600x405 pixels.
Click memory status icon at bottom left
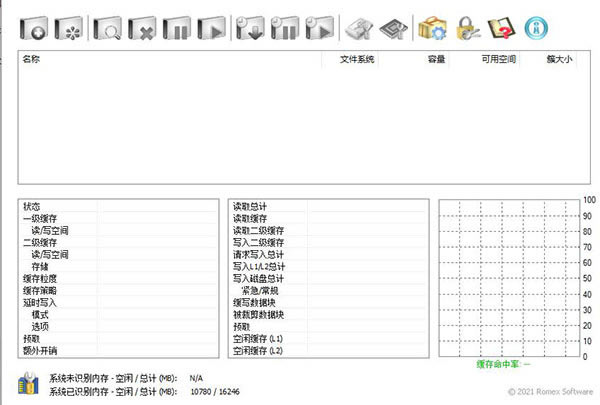tap(28, 384)
